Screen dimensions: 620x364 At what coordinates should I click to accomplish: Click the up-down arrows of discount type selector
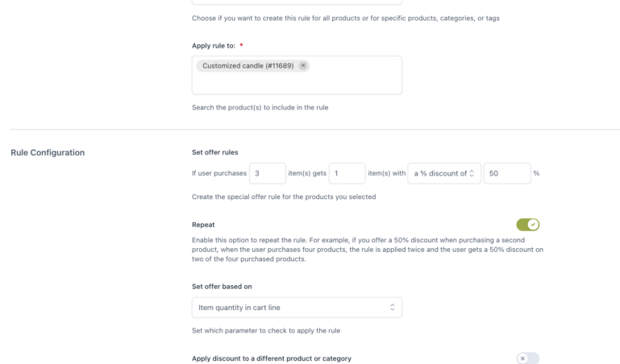473,173
